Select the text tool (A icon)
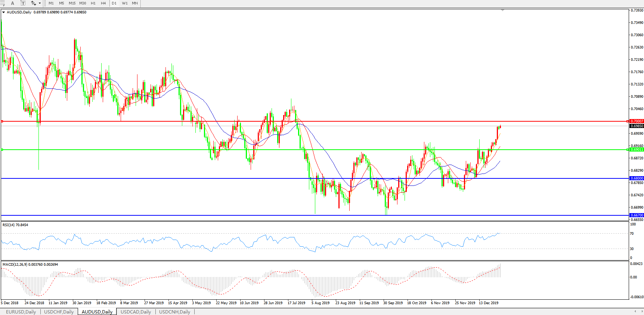Image resolution: width=644 pixels, height=315 pixels. tap(12, 3)
